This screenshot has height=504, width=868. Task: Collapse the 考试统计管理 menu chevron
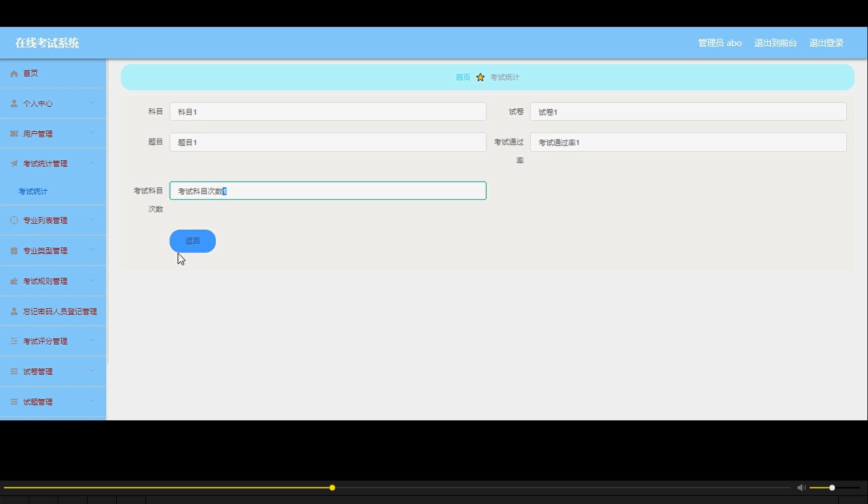(92, 163)
